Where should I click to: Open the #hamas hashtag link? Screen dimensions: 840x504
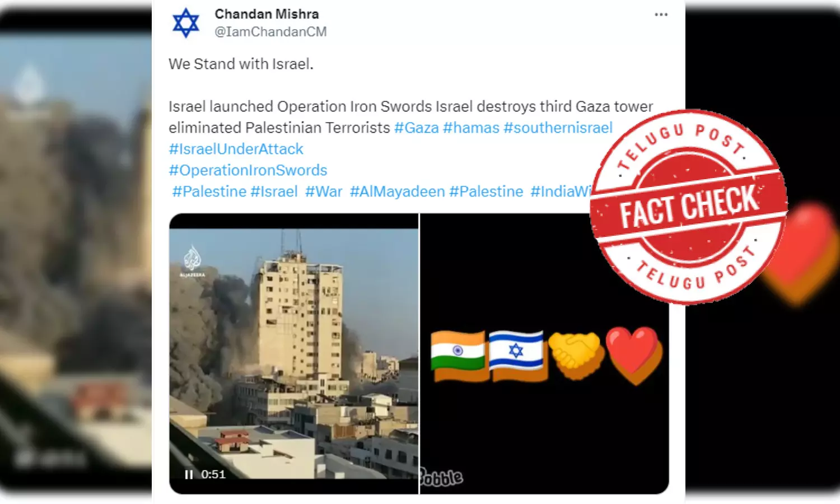pos(471,128)
